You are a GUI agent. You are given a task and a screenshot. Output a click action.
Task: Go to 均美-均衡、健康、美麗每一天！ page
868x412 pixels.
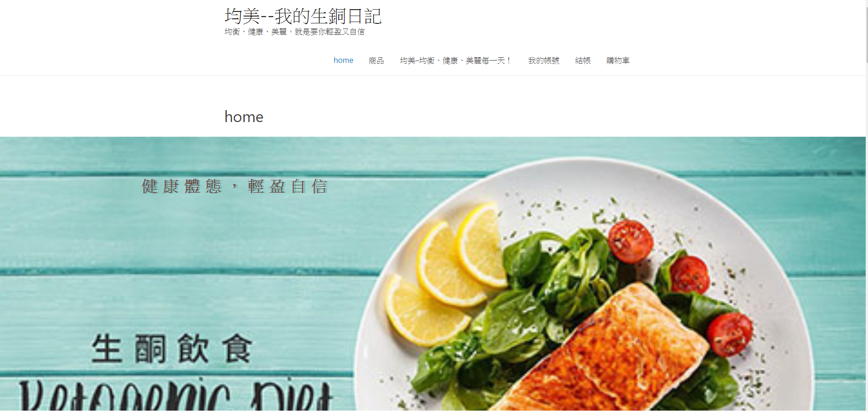pyautogui.click(x=455, y=61)
